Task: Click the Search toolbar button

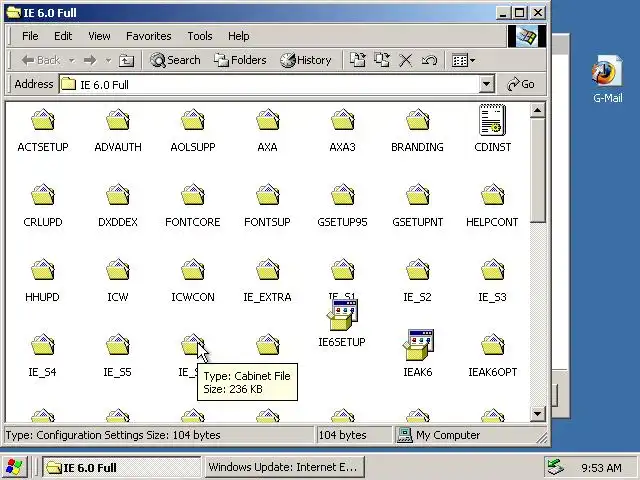Action: (175, 60)
